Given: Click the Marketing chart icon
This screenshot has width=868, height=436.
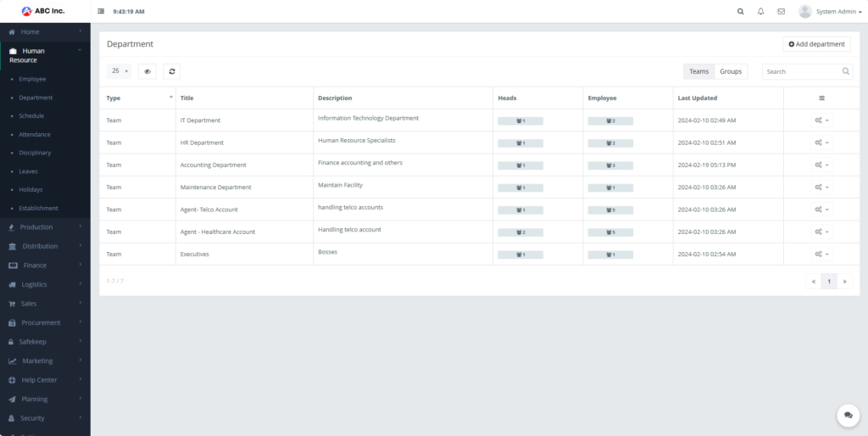Looking at the screenshot, I should pos(13,361).
